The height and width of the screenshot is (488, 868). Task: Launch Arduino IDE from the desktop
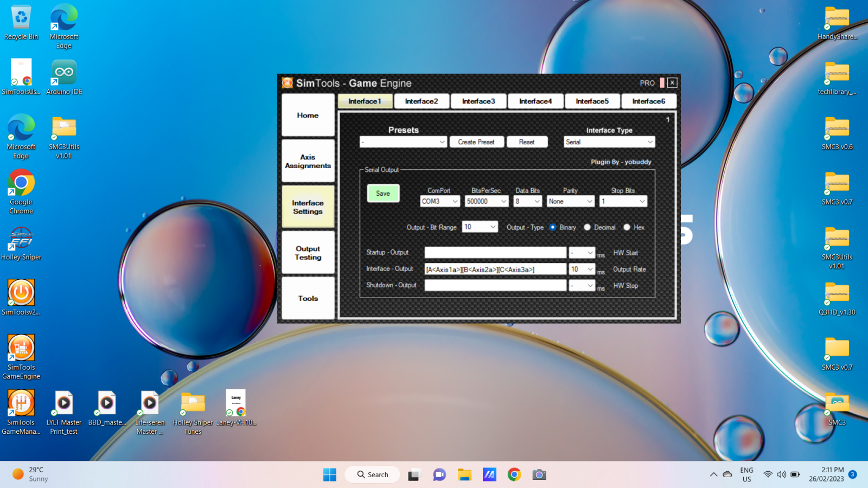point(63,73)
